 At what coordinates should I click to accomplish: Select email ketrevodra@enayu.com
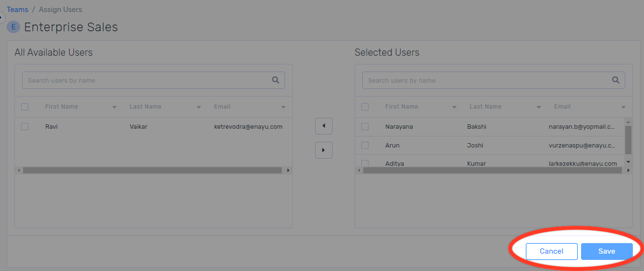(x=248, y=127)
